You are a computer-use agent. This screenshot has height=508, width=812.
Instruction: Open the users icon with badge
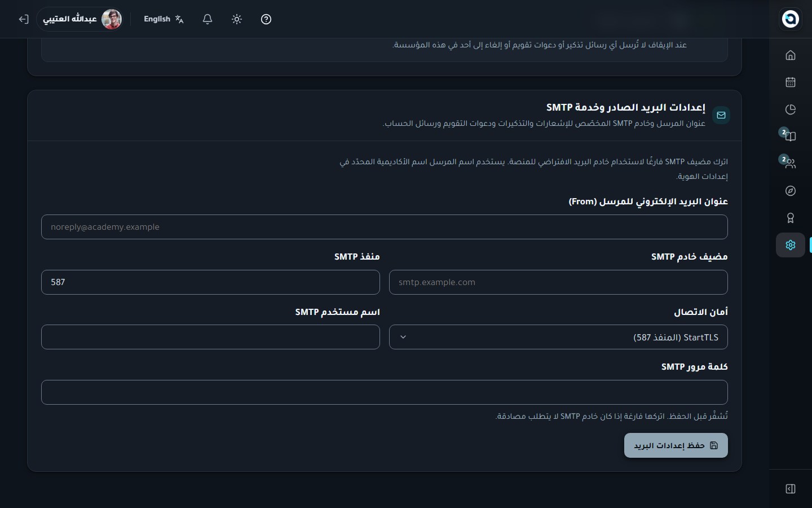790,163
